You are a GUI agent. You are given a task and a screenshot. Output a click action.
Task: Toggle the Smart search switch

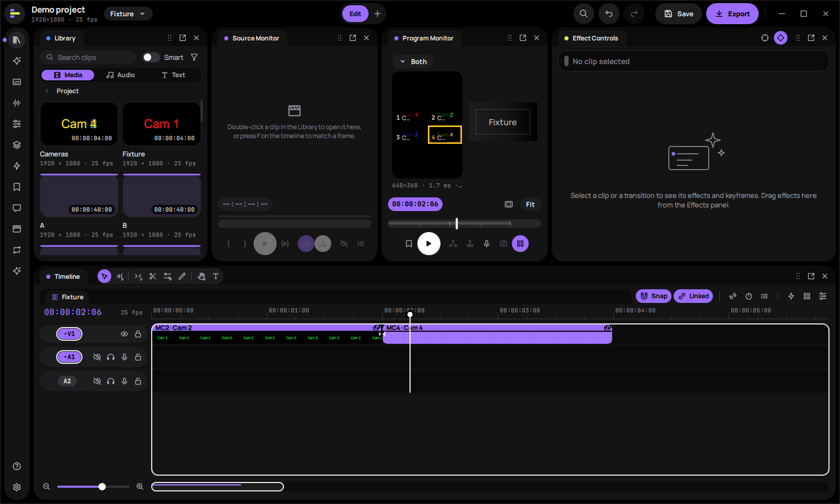151,57
